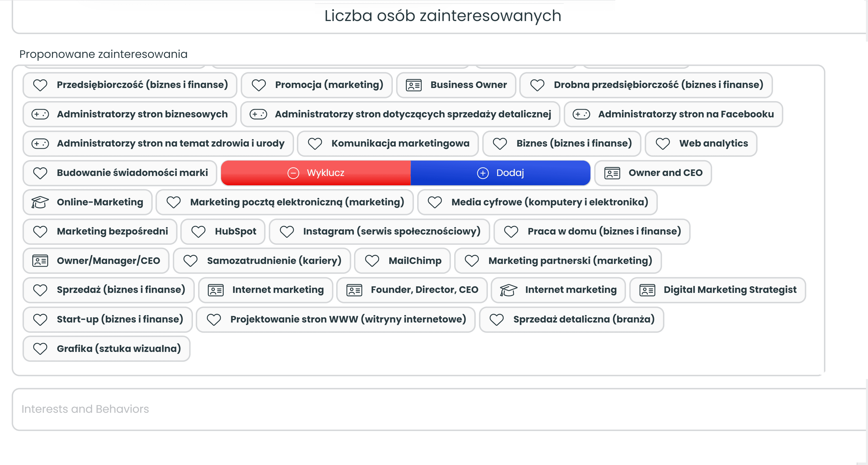Click gamepad icon for Administratorzy stron na temat zdrowia i urody
Viewport: 868px width, 465px height.
40,144
